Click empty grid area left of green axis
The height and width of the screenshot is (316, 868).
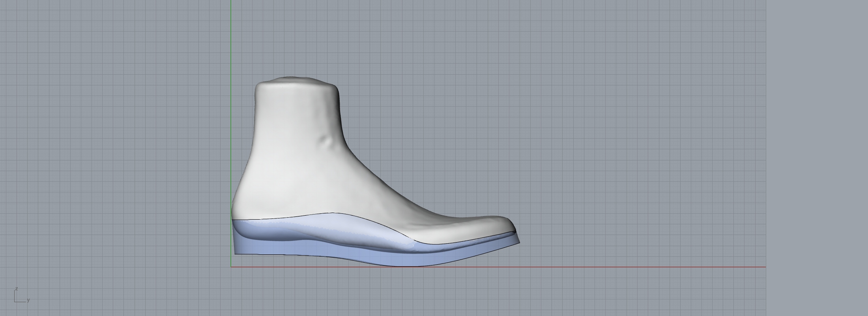118,138
